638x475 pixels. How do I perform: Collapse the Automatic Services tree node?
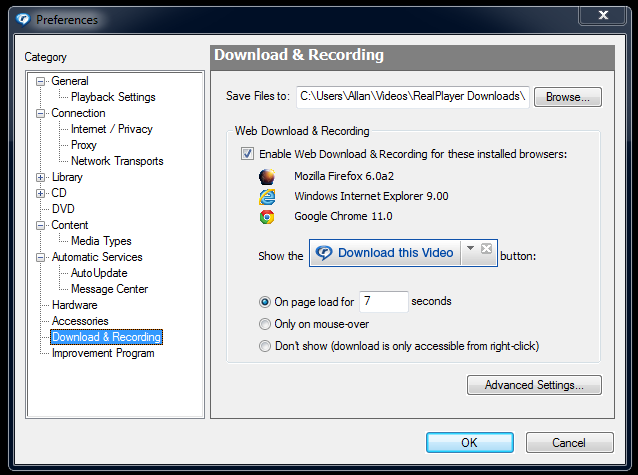(40, 258)
